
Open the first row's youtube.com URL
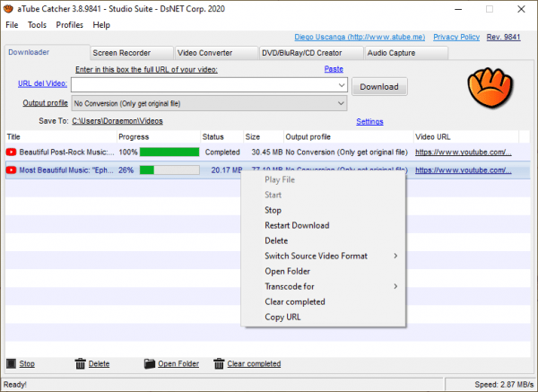464,152
